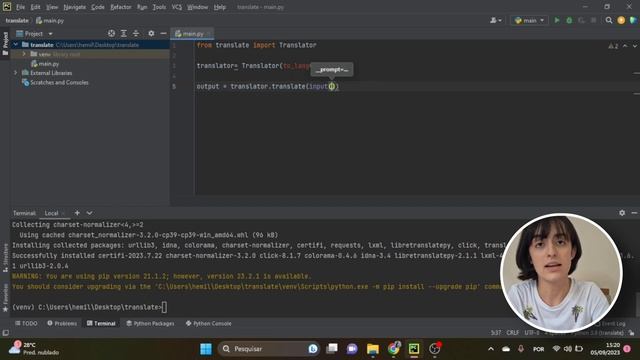Open Windows Start menu
640x360 pixels.
(x=206, y=349)
